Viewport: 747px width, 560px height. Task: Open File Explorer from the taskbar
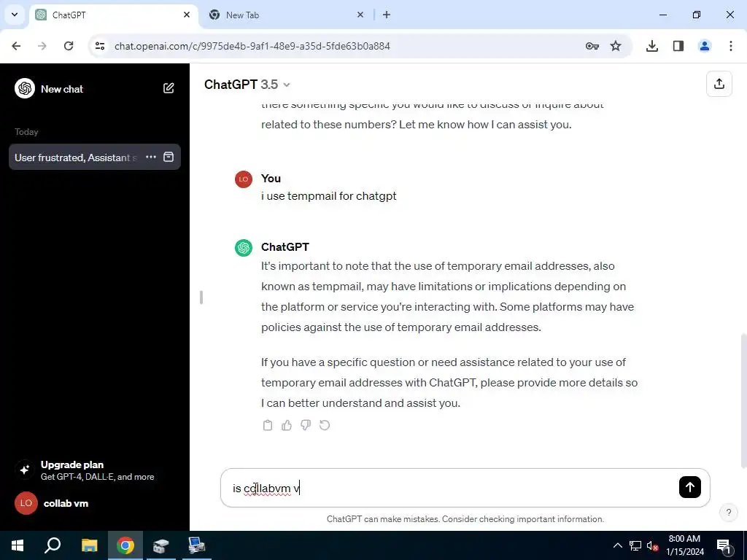tap(89, 545)
